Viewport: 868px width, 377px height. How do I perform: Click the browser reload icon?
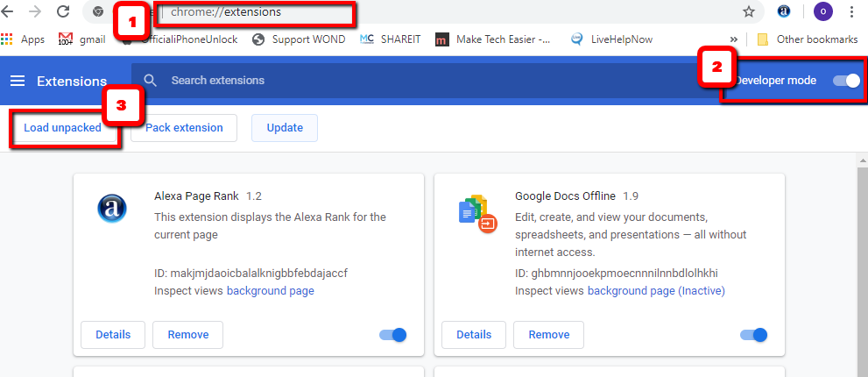click(63, 12)
